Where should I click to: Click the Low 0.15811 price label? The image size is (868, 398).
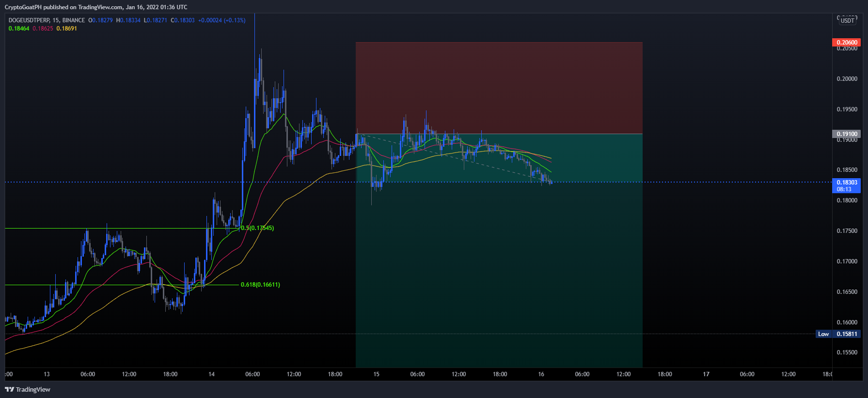click(x=838, y=334)
